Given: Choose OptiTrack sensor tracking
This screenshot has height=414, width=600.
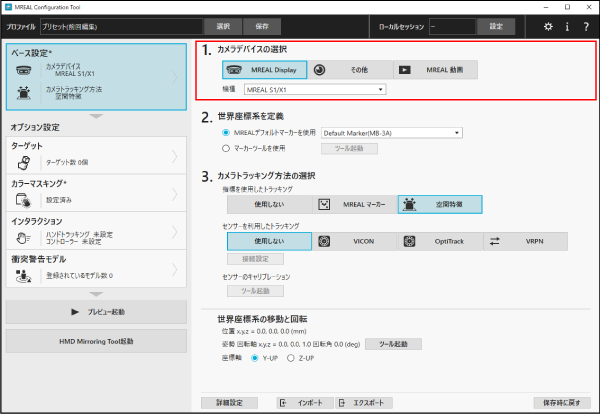Looking at the screenshot, I should 440,241.
